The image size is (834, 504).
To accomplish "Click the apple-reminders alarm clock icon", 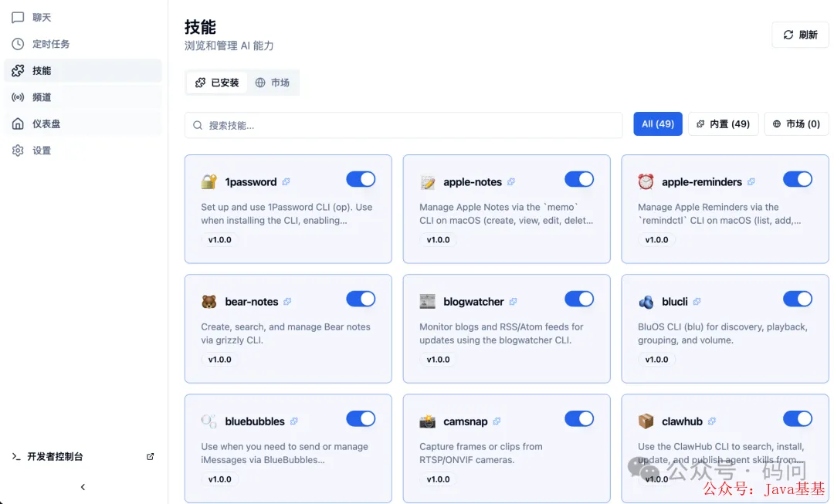I will tap(646, 182).
